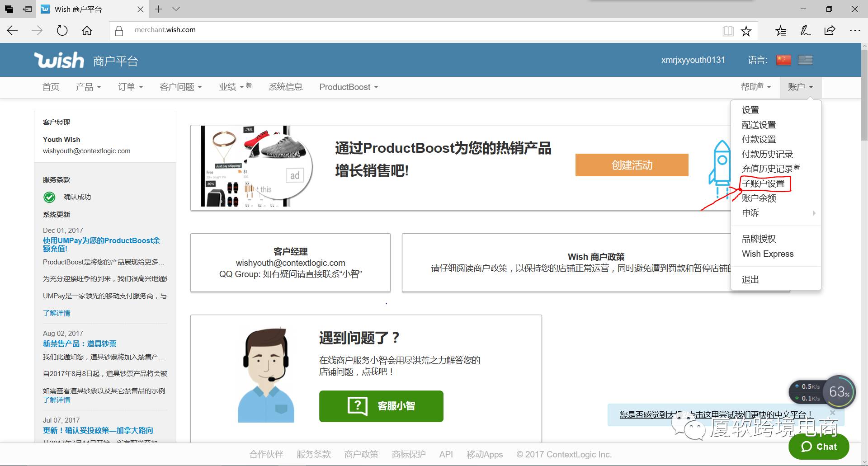The image size is (868, 466).
Task: Switch language to Chinese flag
Action: tap(783, 60)
